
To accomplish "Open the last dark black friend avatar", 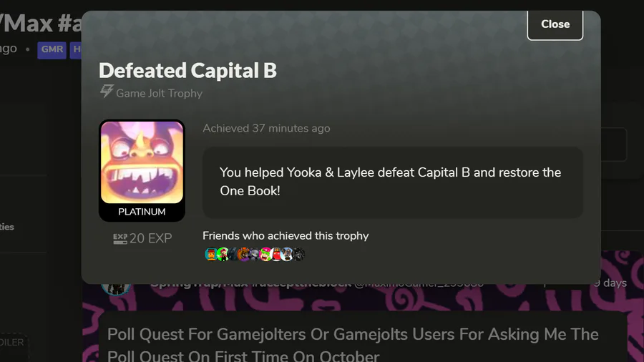I will [x=298, y=254].
